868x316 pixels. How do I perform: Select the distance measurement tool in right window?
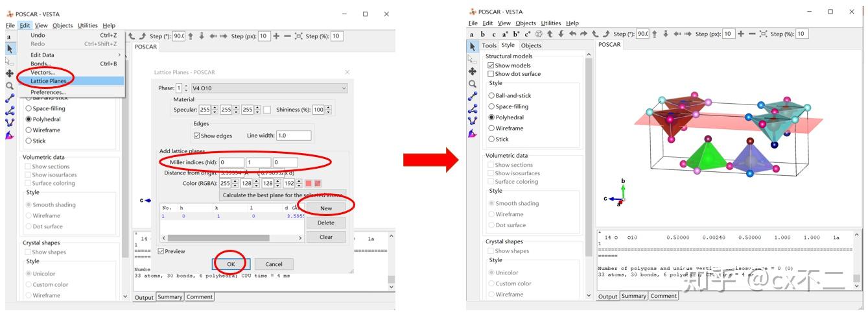(x=473, y=96)
